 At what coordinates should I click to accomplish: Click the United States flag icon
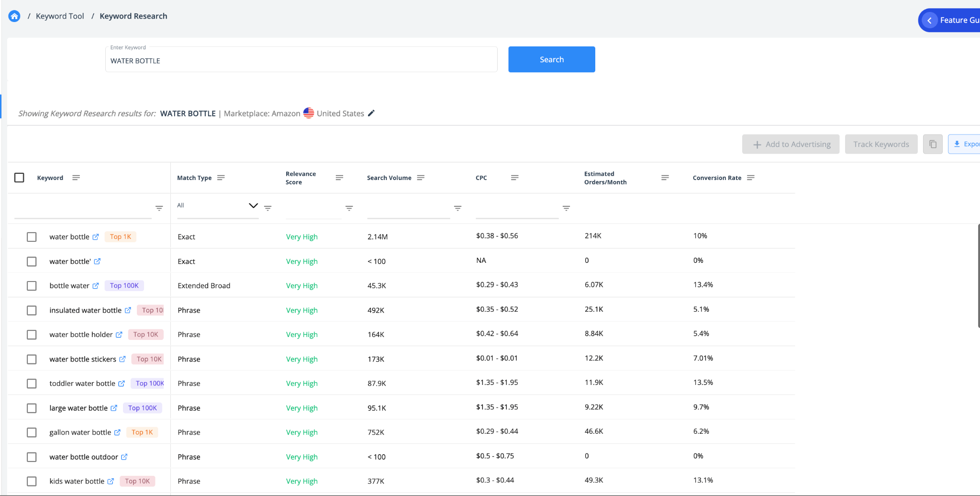coord(309,113)
